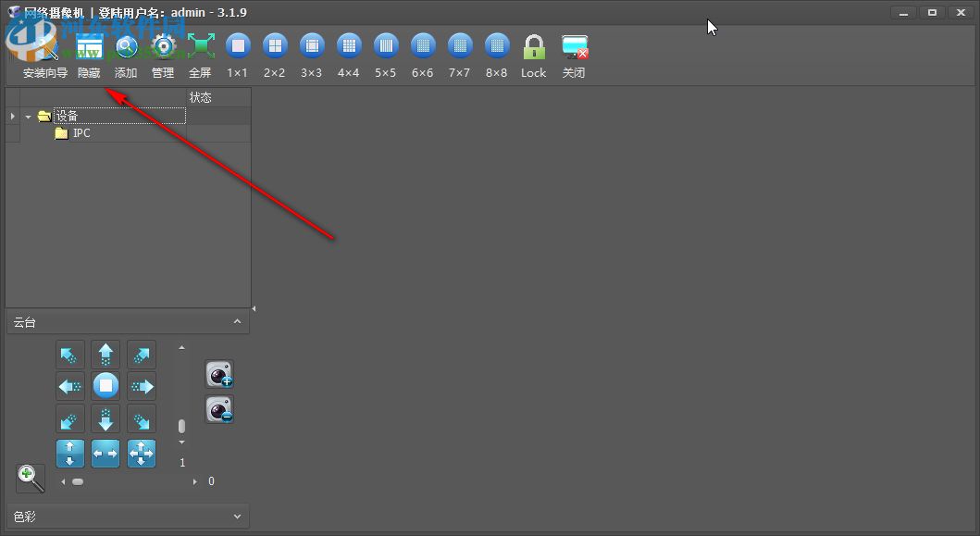Close the 网络摄像机 window
The width and height of the screenshot is (980, 536).
click(x=961, y=13)
